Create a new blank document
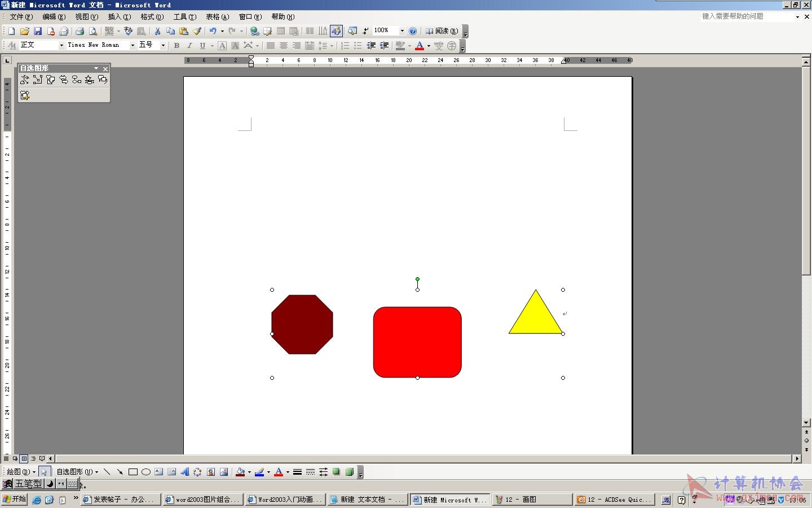Screen dimensions: 812x508 [11, 31]
